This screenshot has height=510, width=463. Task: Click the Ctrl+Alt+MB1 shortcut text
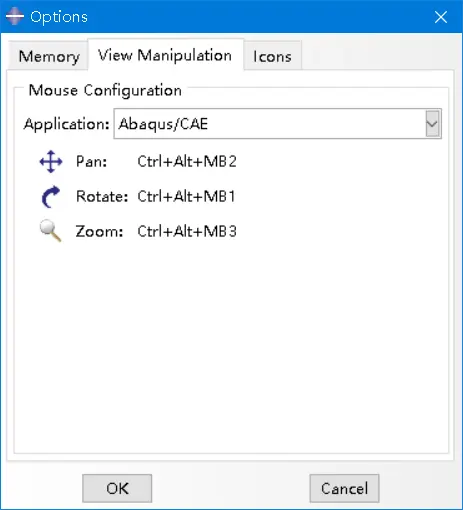tap(186, 196)
